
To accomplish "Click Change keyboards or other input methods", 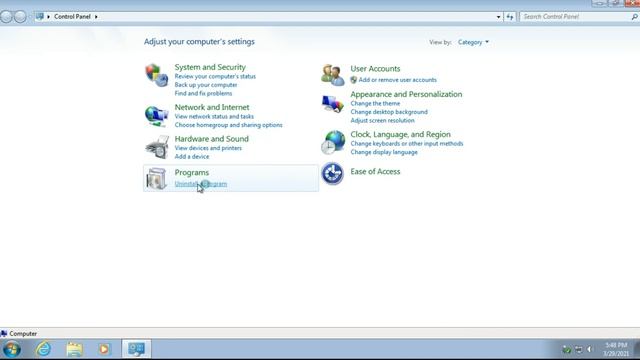I will [x=407, y=144].
